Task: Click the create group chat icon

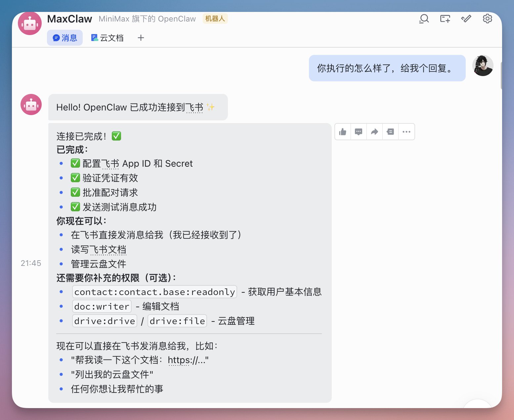Action: tap(445, 19)
